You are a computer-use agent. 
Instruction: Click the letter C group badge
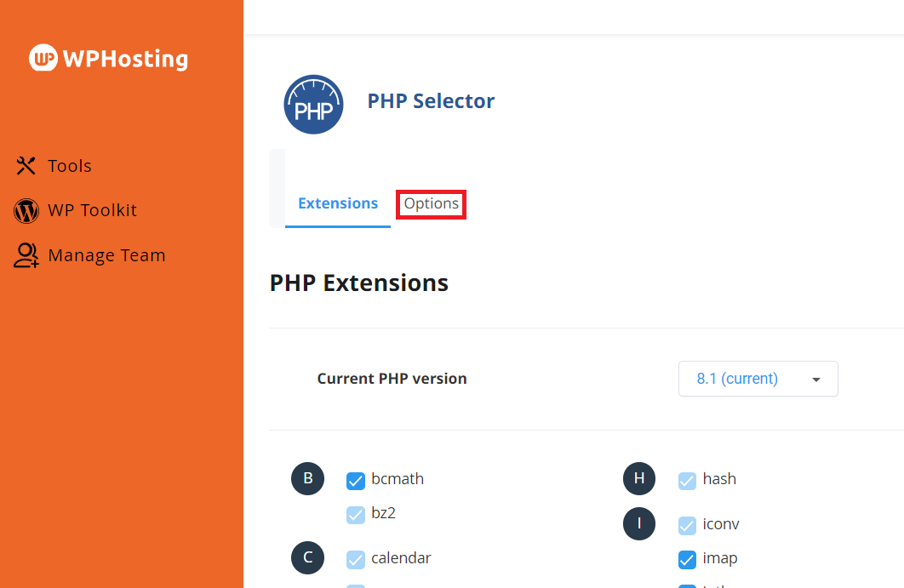(307, 558)
